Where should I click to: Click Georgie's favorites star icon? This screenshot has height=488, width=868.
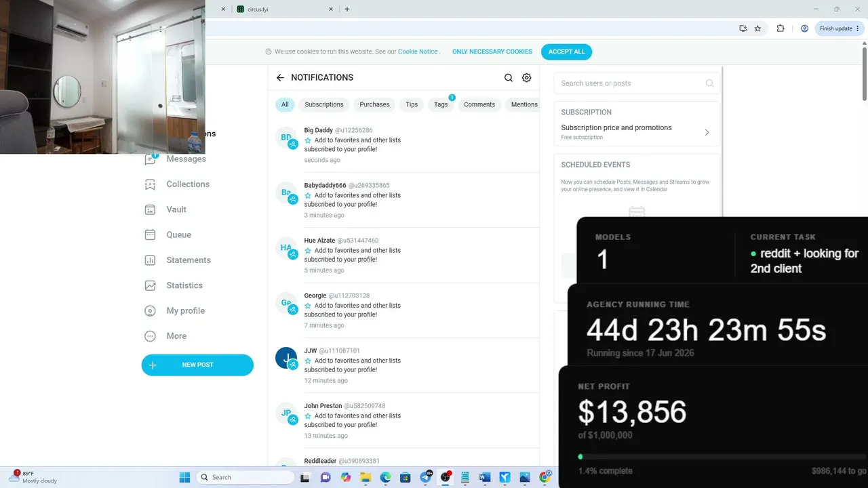(308, 306)
